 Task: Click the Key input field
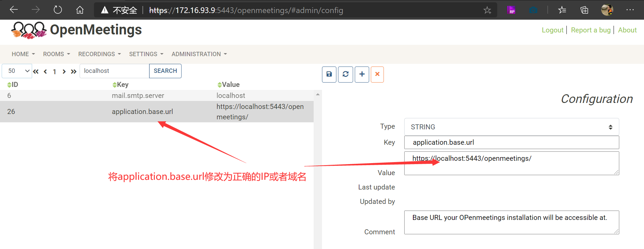(x=512, y=142)
